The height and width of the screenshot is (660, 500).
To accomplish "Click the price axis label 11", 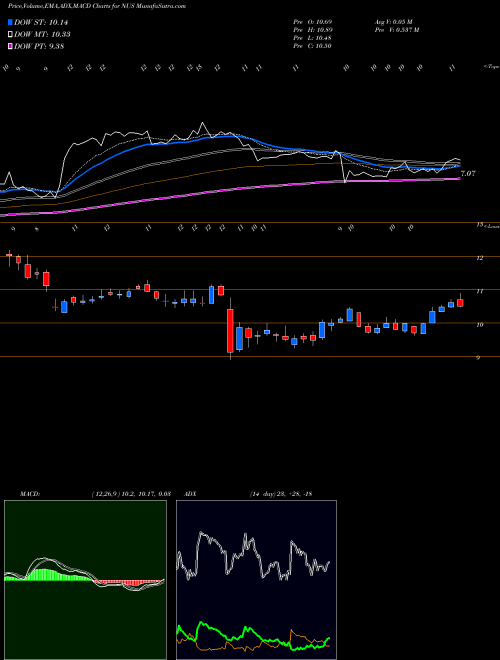I will pos(479,291).
